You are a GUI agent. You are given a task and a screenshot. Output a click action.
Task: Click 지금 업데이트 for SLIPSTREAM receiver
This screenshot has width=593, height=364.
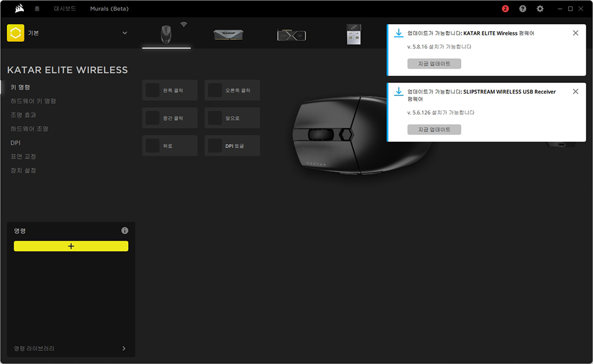coord(434,130)
